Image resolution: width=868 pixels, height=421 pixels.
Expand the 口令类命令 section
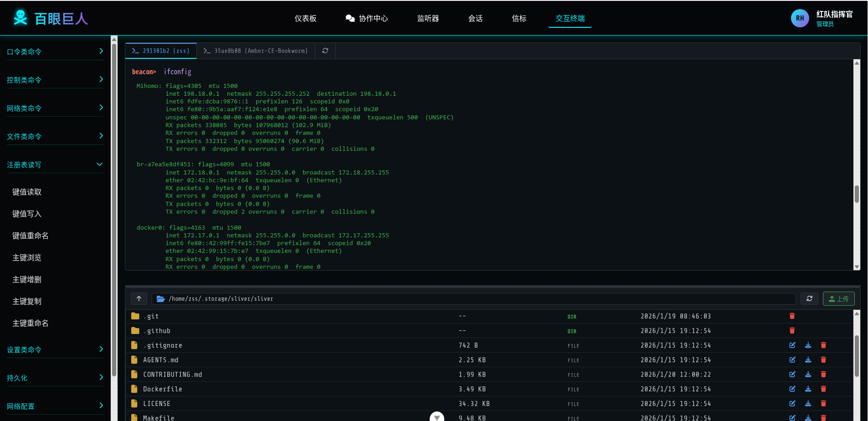click(55, 51)
